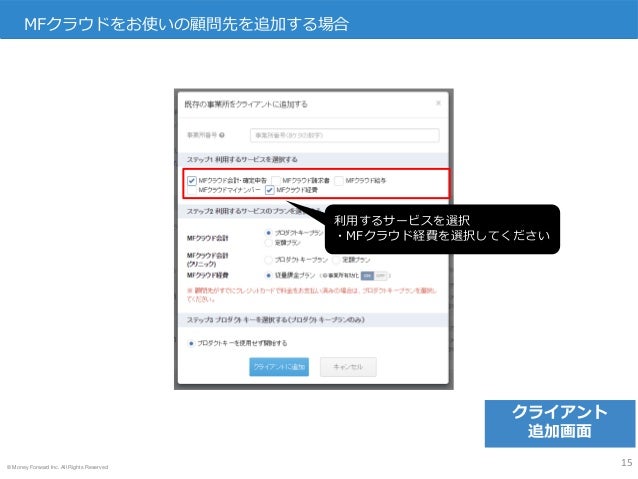Click the クライアントに追加 button

point(279,367)
